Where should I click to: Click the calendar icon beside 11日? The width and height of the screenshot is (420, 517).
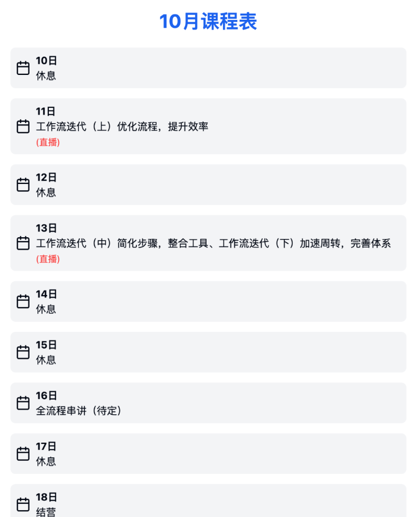tap(23, 127)
